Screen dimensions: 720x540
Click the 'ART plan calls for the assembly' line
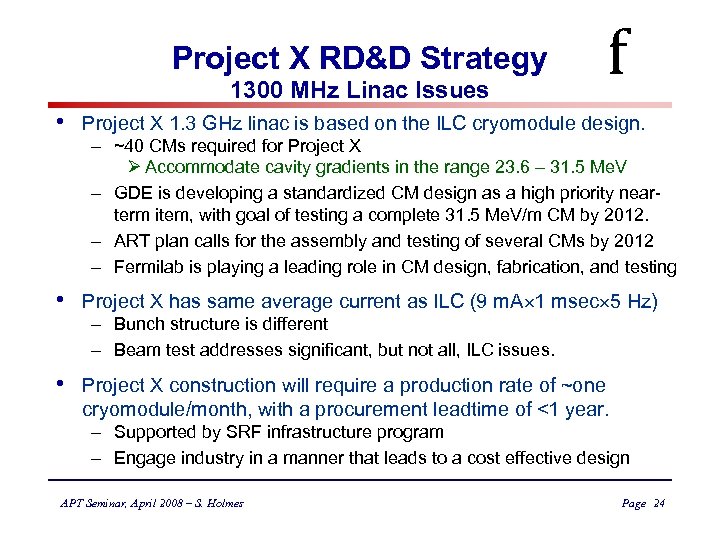tap(384, 241)
